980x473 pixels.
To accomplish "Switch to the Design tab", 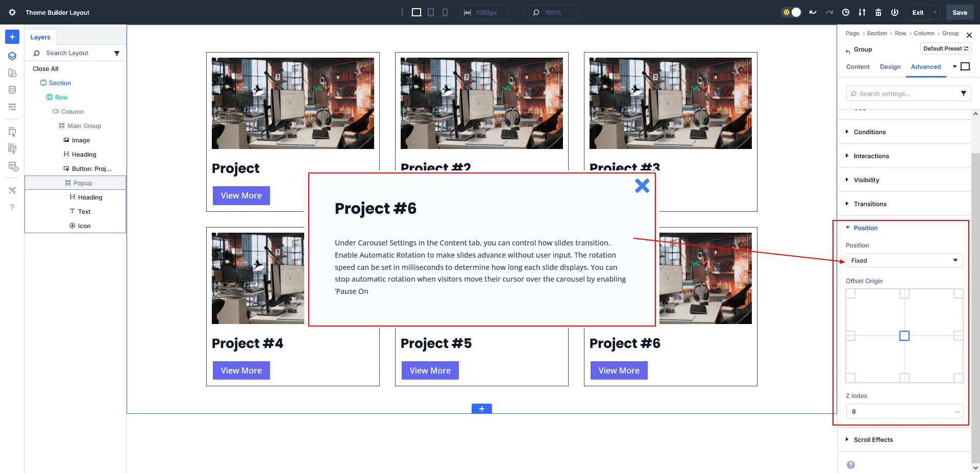I will [890, 67].
